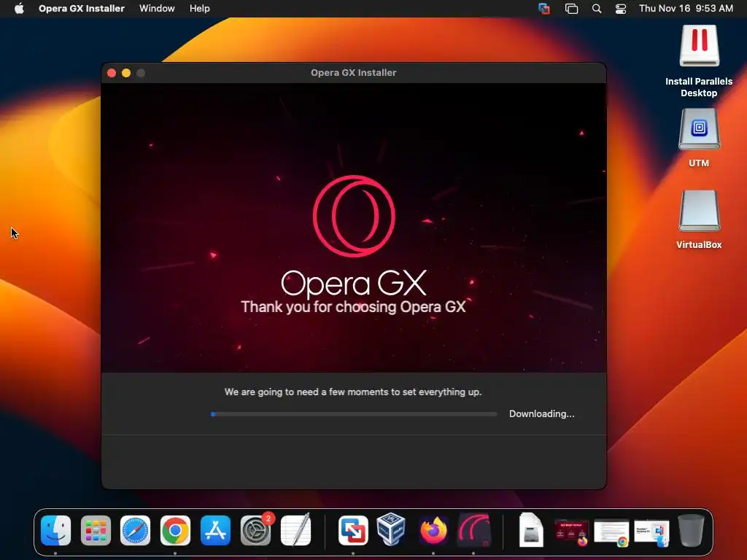
Task: Click the Opera GX Installer window title
Action: pyautogui.click(x=354, y=73)
